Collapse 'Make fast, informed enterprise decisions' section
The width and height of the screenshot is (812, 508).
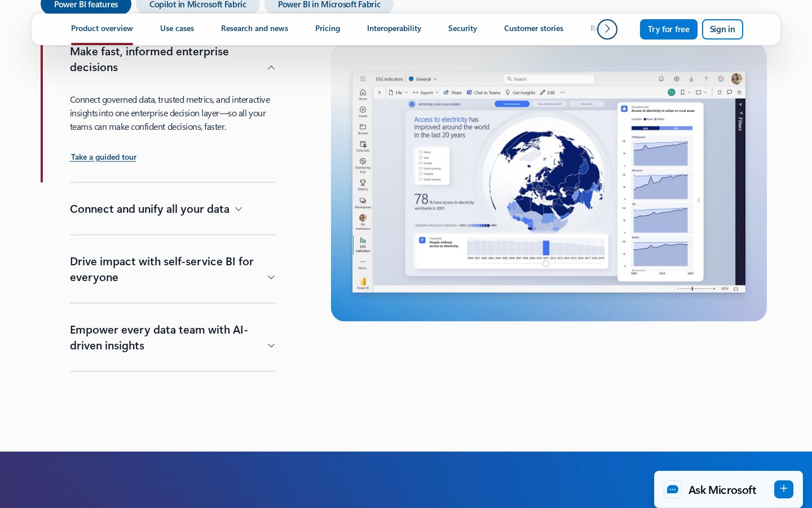pyautogui.click(x=173, y=59)
